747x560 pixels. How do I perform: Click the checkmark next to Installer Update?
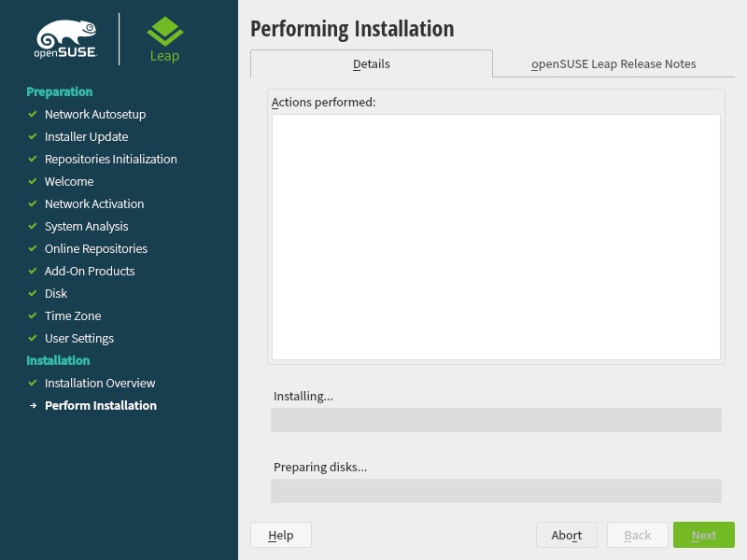33,136
